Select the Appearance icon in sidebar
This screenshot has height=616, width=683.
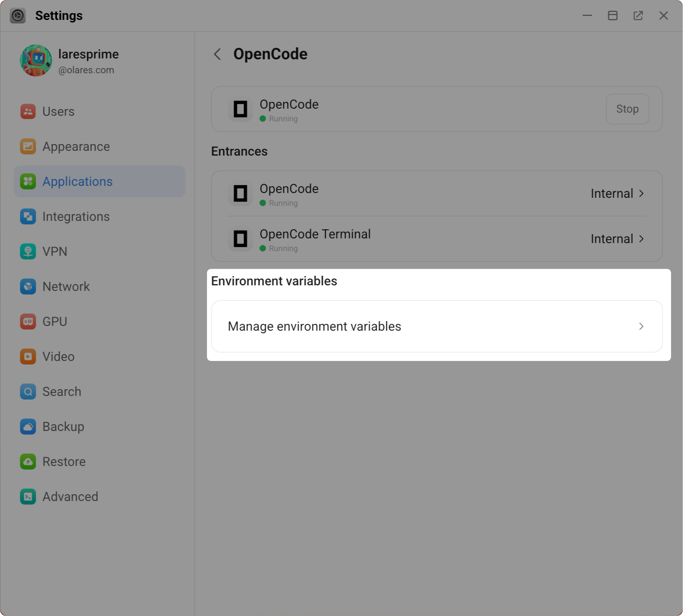pos(28,146)
